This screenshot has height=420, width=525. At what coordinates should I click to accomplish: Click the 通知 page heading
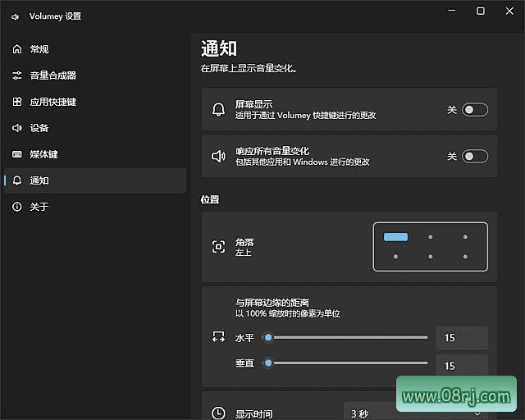click(219, 48)
